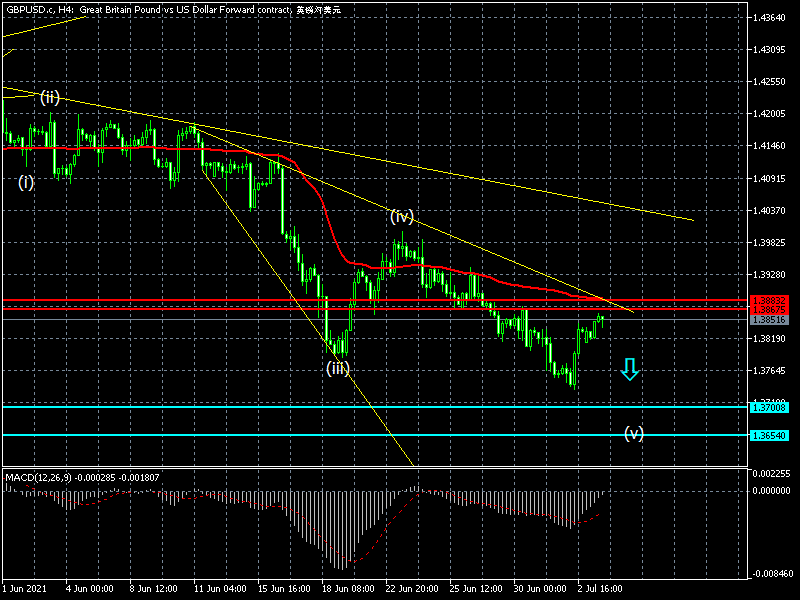This screenshot has height=600, width=800.
Task: Select the (ii) wave label
Action: tap(50, 97)
